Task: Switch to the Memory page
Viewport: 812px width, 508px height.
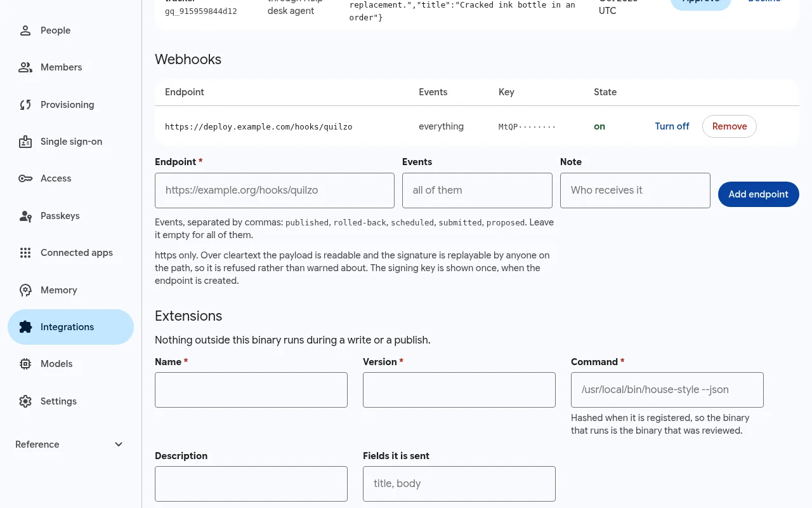Action: [70, 290]
